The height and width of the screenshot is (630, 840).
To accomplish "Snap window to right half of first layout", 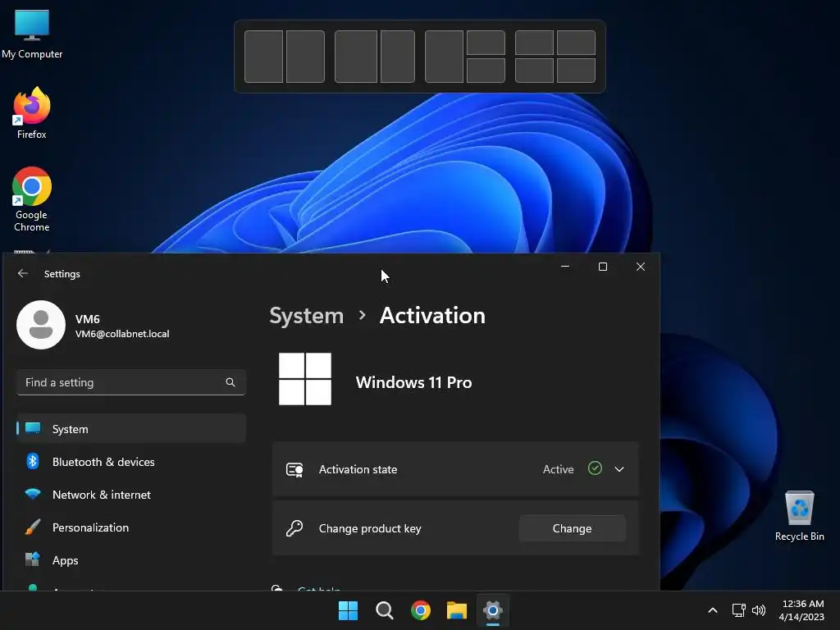I will coord(305,57).
